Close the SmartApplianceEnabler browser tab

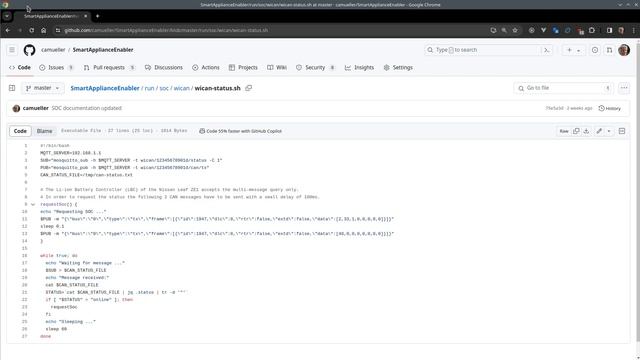(x=86, y=16)
